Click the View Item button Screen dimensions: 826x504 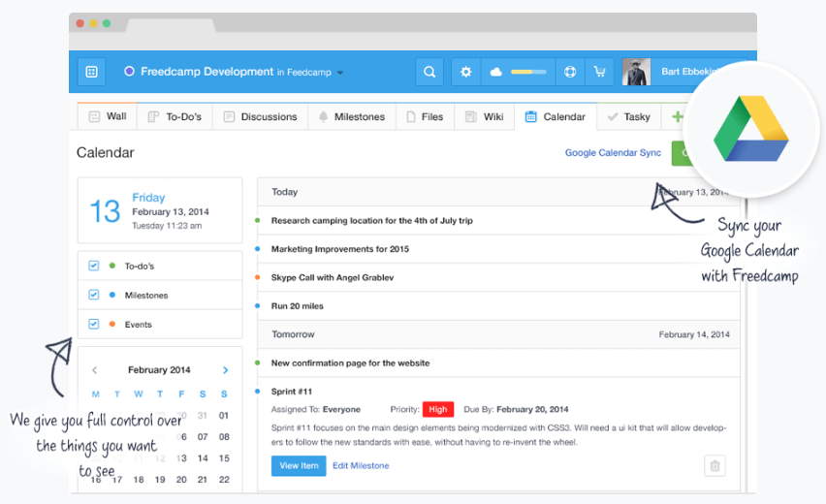click(x=299, y=465)
